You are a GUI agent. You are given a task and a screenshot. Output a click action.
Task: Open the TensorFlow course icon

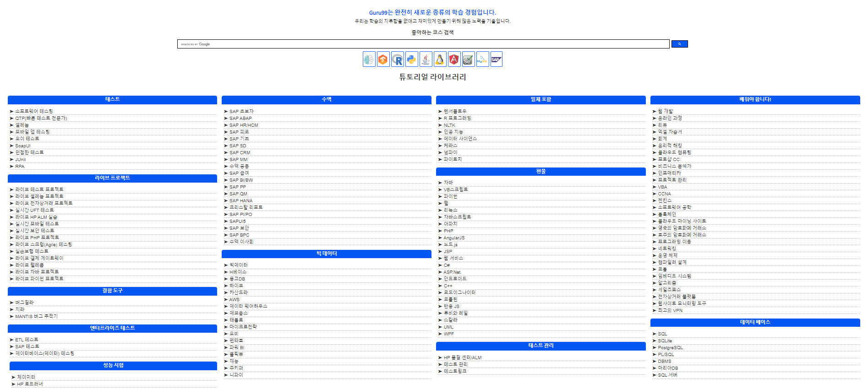coord(383,59)
